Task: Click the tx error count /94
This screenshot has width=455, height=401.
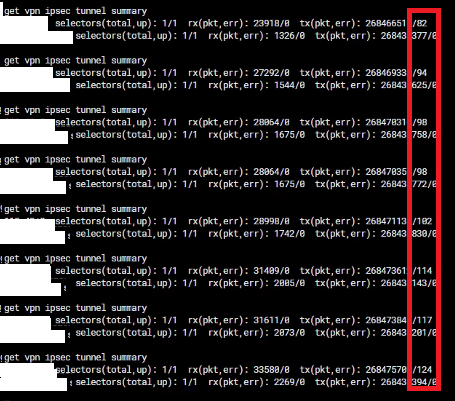Action: tap(420, 73)
